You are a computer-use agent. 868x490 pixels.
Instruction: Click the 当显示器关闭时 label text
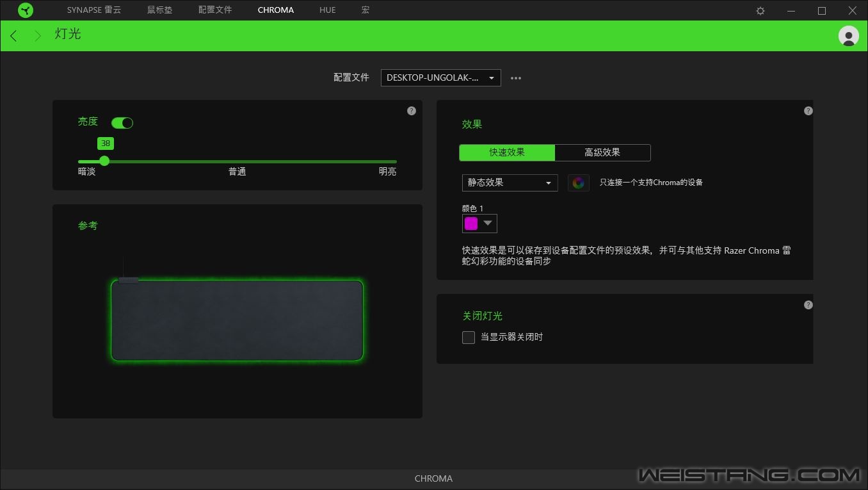coord(511,337)
